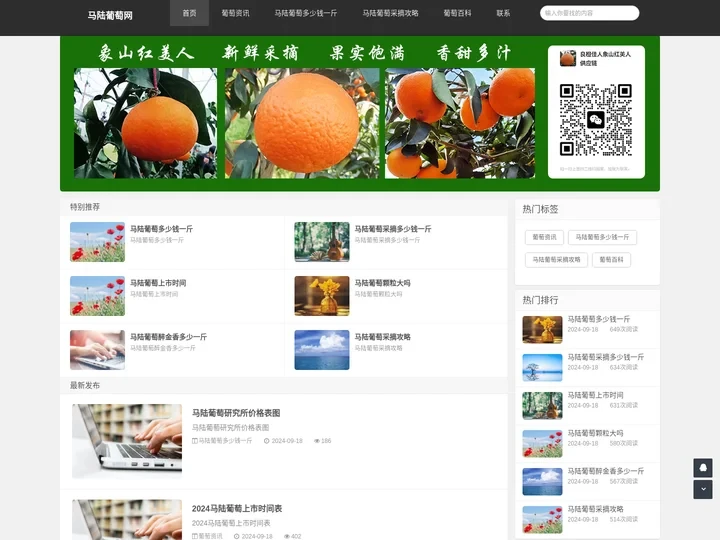720x540 pixels.
Task: Select the 葡萄百科 hot tag
Action: [x=612, y=259]
